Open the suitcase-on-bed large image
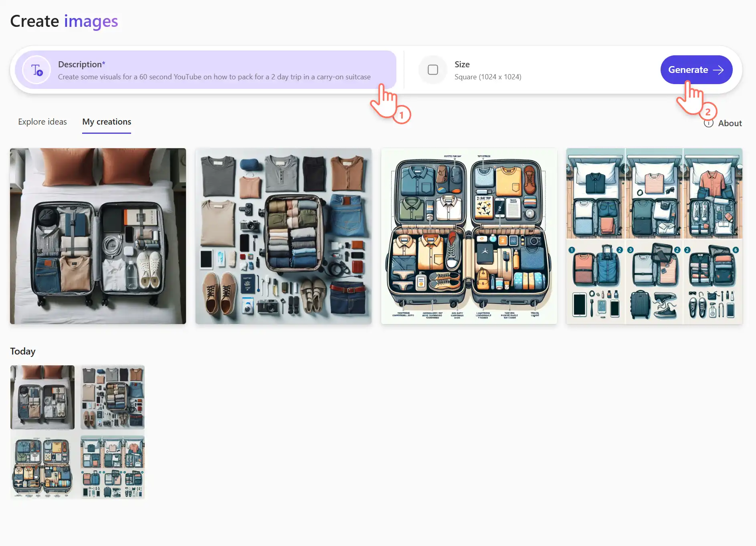Screen dimensions: 756x546 pos(98,236)
